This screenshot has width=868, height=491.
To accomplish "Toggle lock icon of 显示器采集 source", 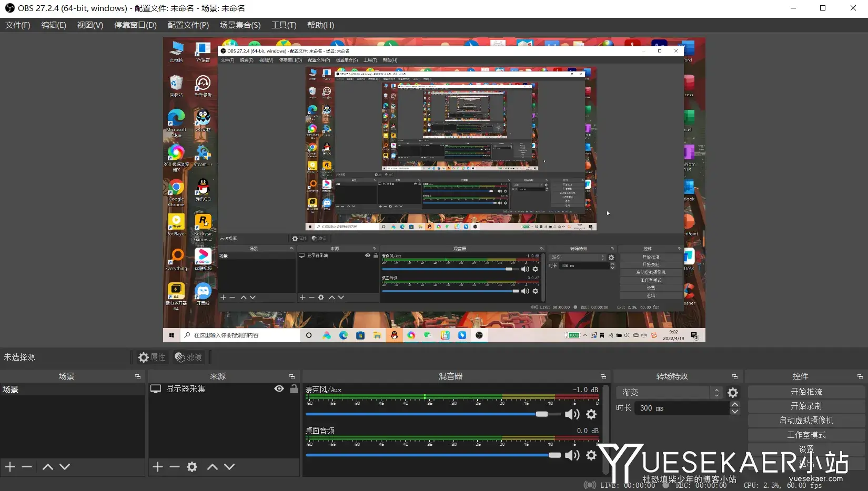I will pyautogui.click(x=294, y=389).
